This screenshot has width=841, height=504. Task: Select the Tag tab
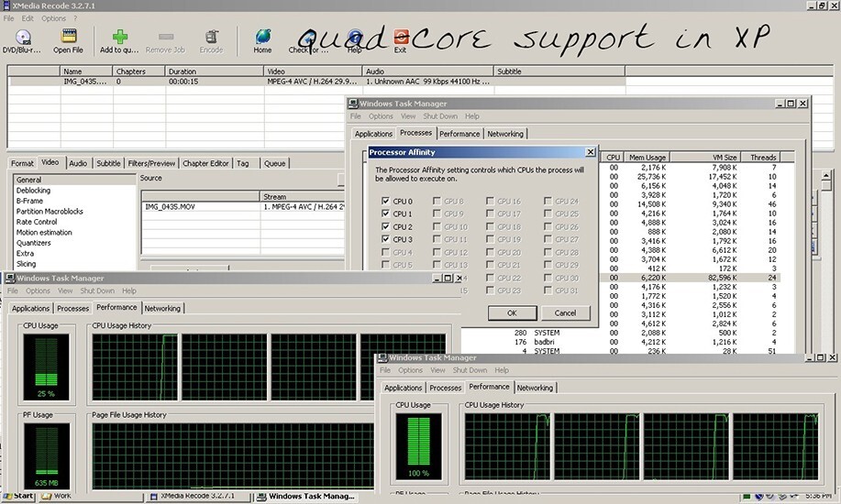click(x=243, y=163)
